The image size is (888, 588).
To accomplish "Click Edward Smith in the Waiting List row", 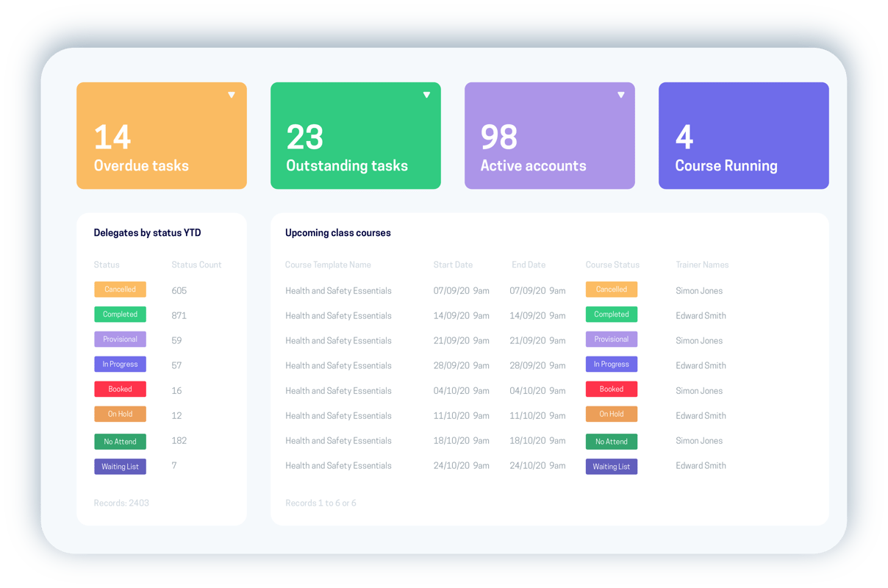I will (x=701, y=465).
